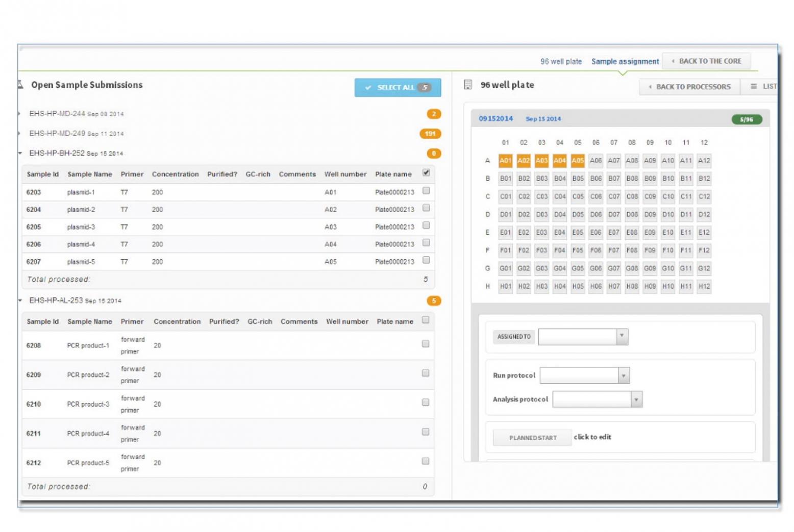Viewport: 794px width, 532px height.
Task: Open the Run protocol dropdown
Action: coord(623,375)
